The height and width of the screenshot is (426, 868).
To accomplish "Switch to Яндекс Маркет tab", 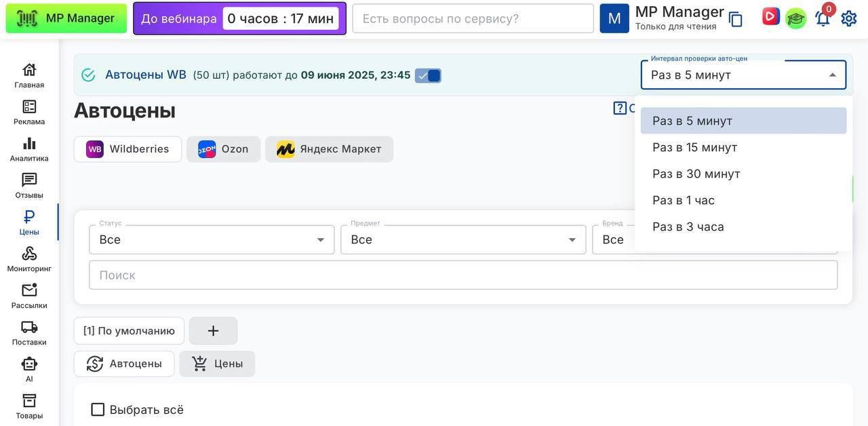I will 329,149.
